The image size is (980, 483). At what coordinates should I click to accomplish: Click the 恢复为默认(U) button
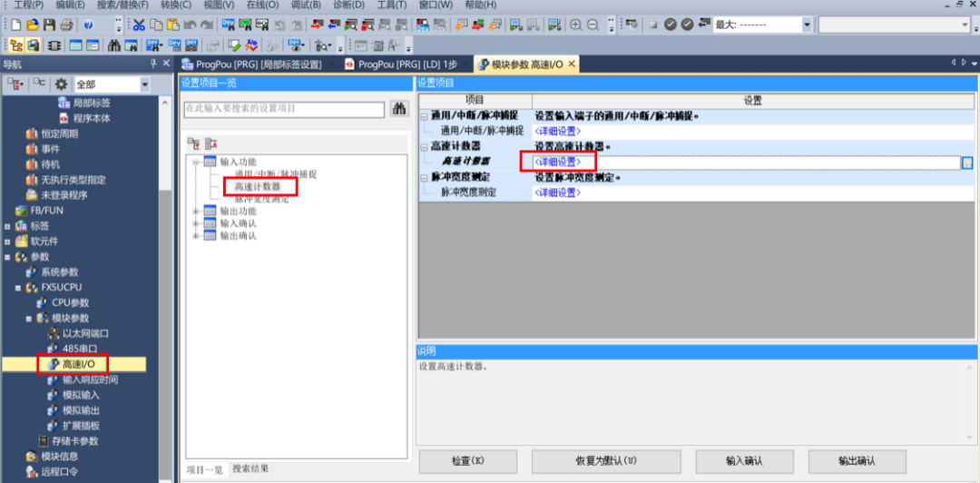point(606,460)
